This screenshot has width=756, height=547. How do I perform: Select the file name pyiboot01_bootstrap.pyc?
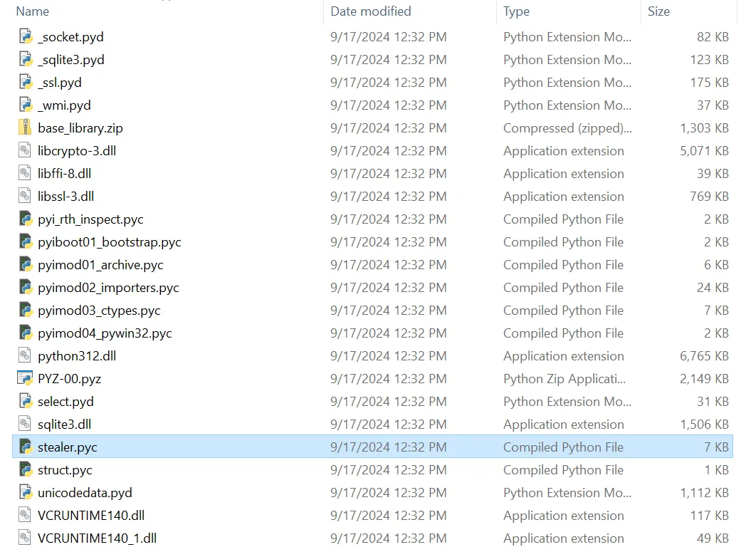(x=110, y=241)
